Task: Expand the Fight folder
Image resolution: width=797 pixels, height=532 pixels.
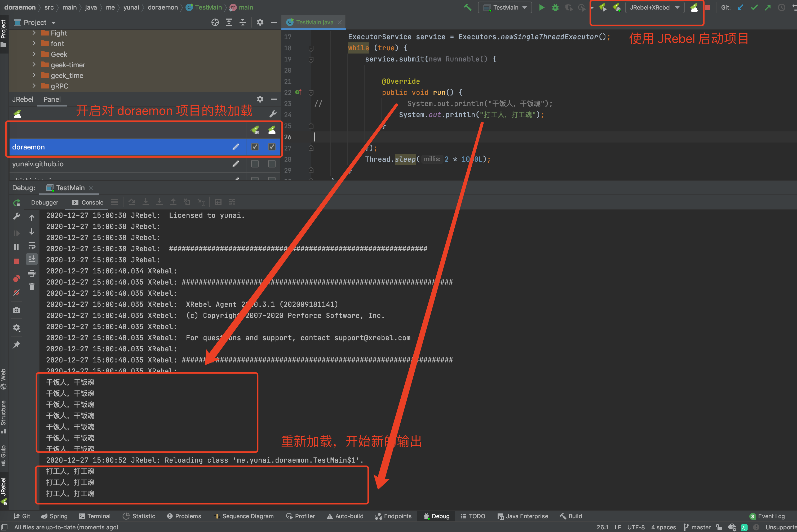Action: 34,33
